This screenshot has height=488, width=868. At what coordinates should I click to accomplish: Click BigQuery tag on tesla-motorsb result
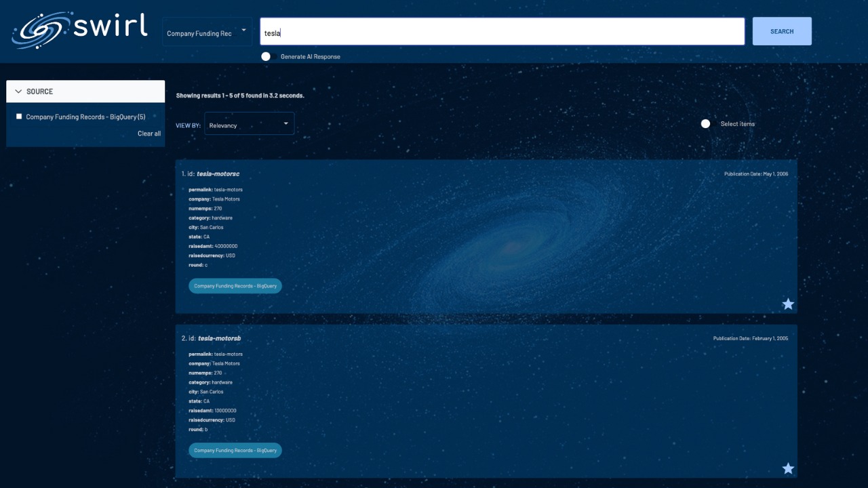pyautogui.click(x=235, y=450)
